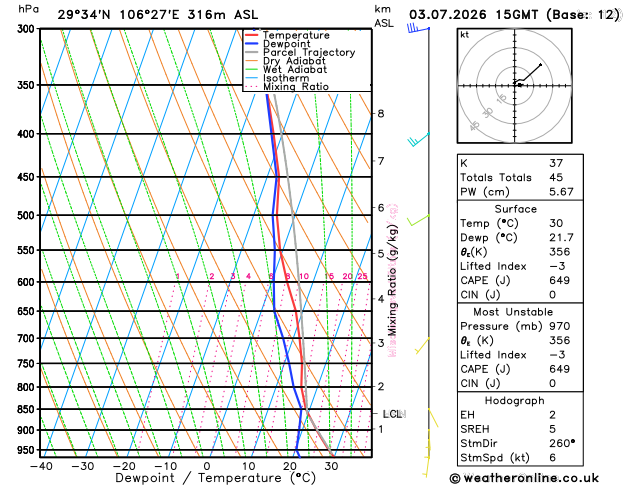Click the 'Surface' section header

(x=515, y=209)
